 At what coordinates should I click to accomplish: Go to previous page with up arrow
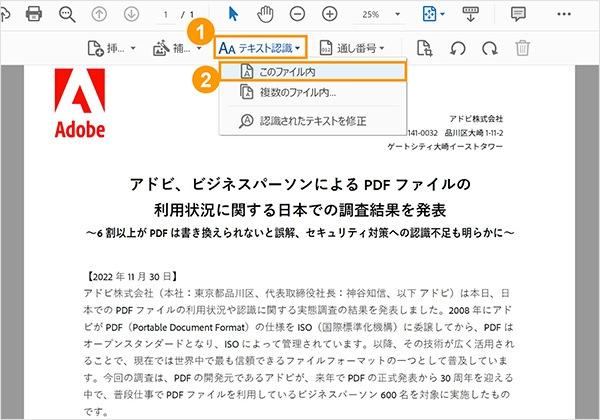(99, 15)
